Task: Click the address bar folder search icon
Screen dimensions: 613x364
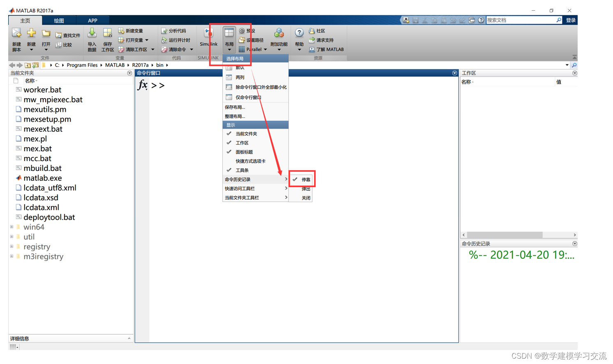Action: 574,65
